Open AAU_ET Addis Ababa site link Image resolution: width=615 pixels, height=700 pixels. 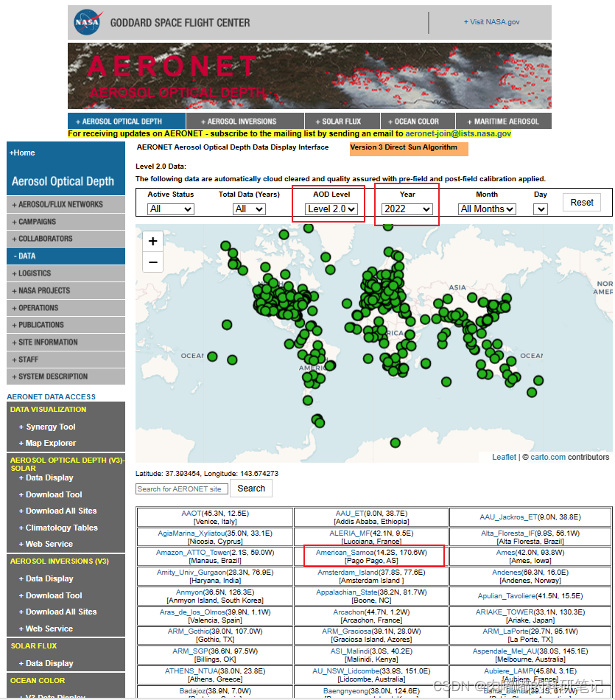[x=350, y=514]
